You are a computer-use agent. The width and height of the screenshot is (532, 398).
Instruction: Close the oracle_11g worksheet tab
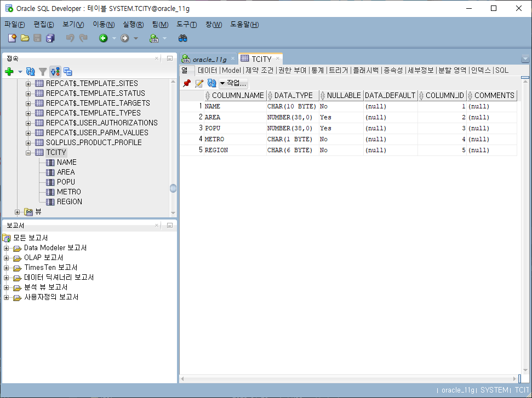(x=233, y=59)
